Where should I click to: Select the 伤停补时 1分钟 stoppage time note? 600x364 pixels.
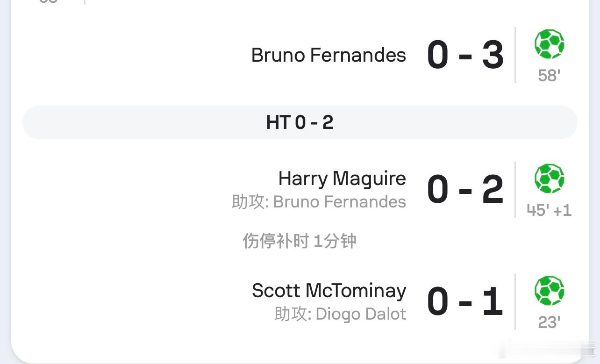(300, 241)
